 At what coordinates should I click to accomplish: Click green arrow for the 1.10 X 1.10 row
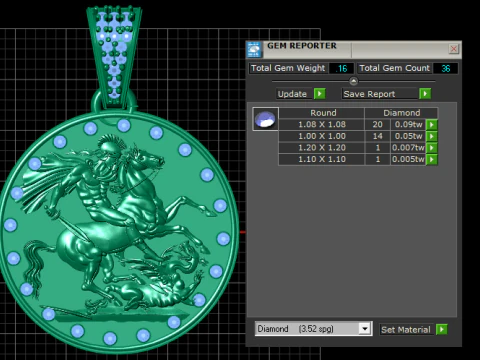point(432,159)
